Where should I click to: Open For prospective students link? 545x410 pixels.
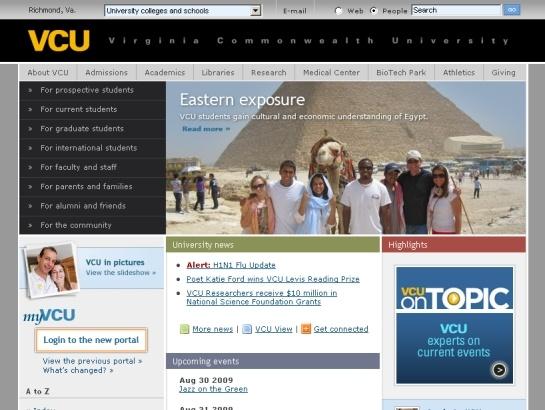(x=87, y=90)
